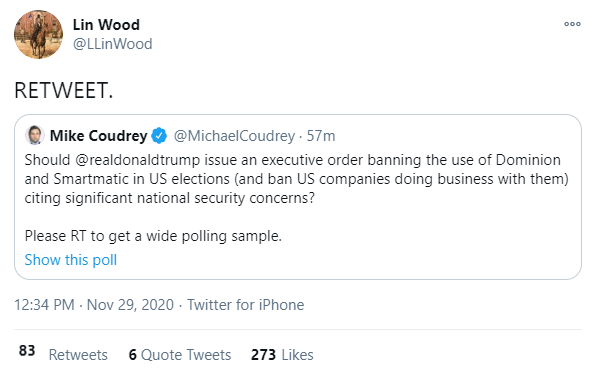
Task: Click the blue verified badge icon
Action: click(x=159, y=136)
